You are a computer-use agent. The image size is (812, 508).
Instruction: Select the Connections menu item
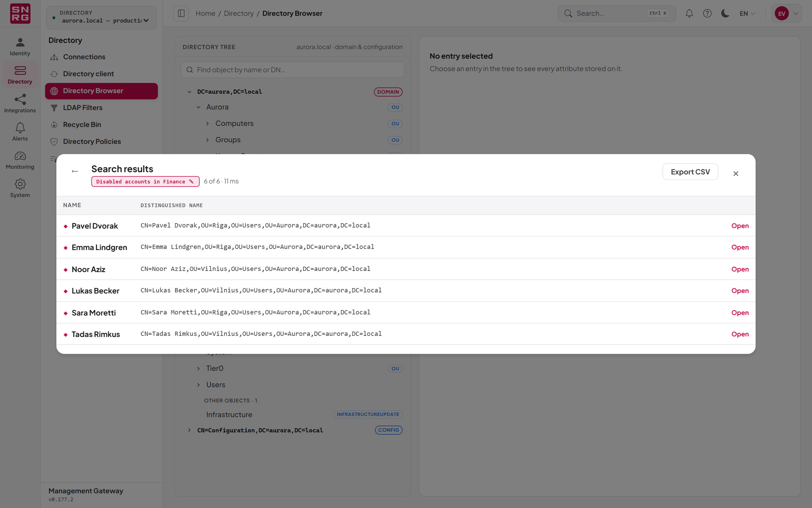pyautogui.click(x=101, y=57)
